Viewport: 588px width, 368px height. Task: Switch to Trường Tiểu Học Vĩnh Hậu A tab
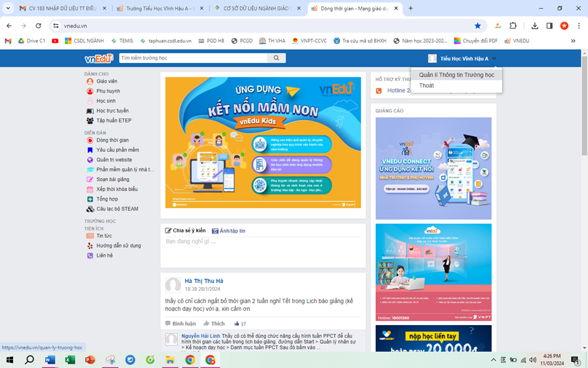(x=161, y=8)
